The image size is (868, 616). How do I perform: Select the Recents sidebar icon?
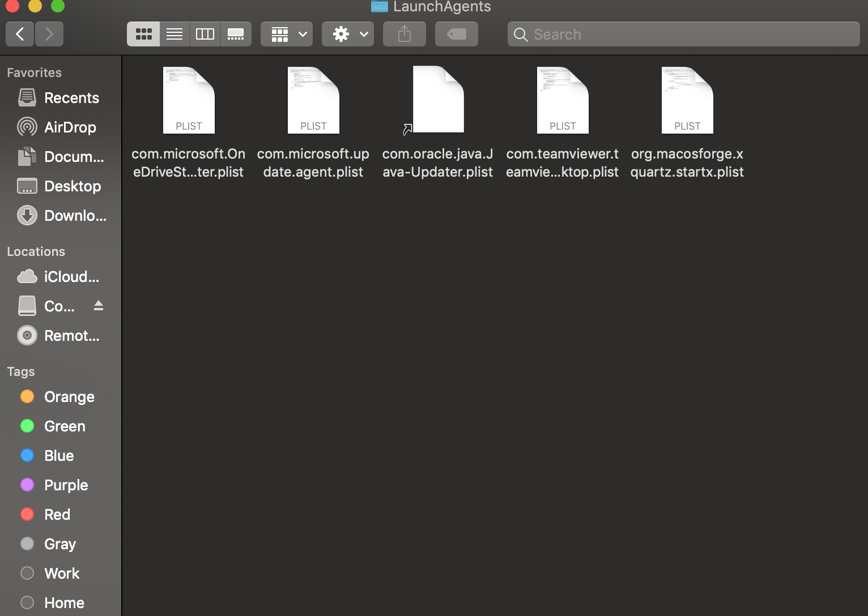tap(27, 97)
